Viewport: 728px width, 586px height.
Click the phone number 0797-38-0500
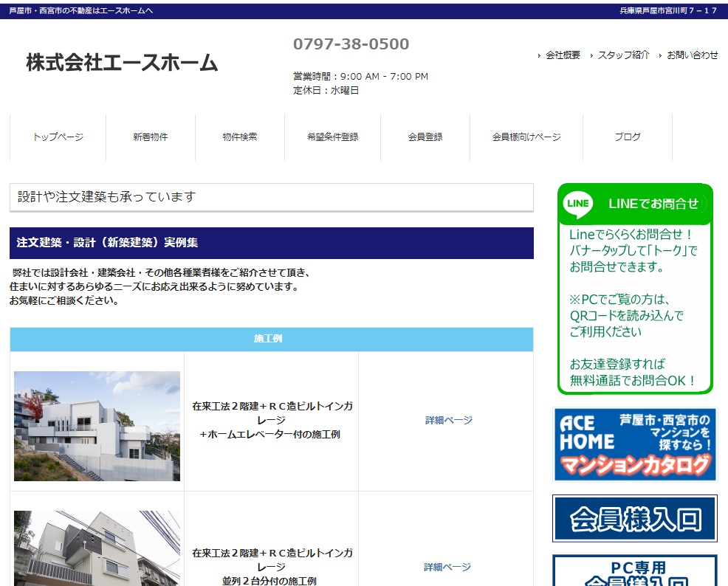pyautogui.click(x=351, y=44)
